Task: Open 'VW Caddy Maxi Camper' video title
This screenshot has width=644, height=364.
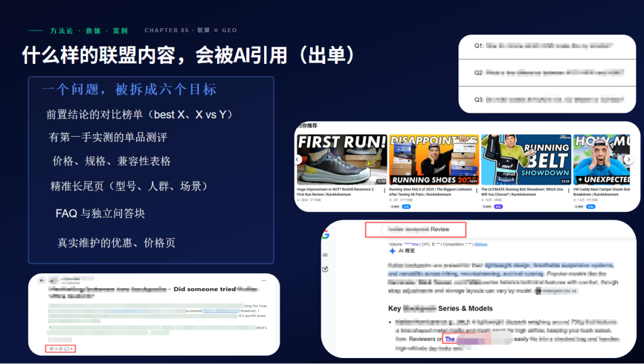Action: coord(601,192)
